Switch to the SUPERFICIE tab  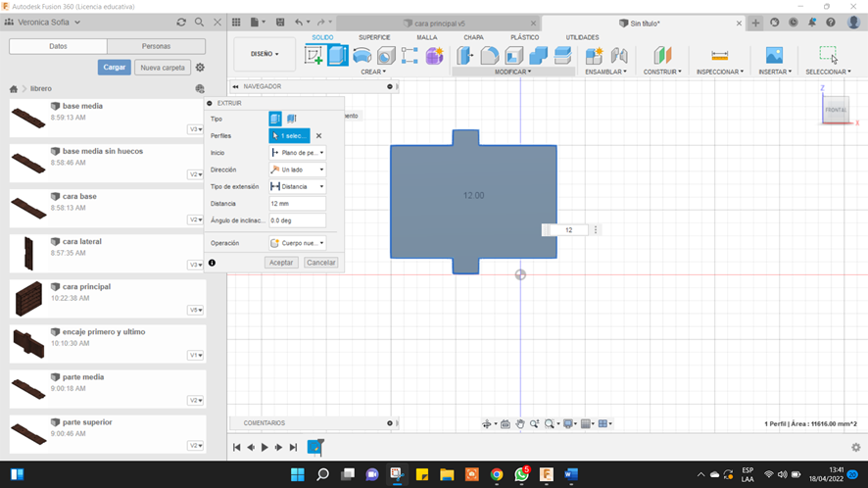coord(374,37)
